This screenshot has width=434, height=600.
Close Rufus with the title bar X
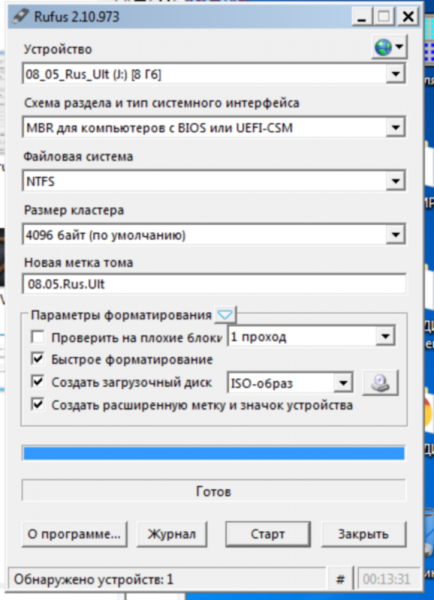pyautogui.click(x=408, y=16)
